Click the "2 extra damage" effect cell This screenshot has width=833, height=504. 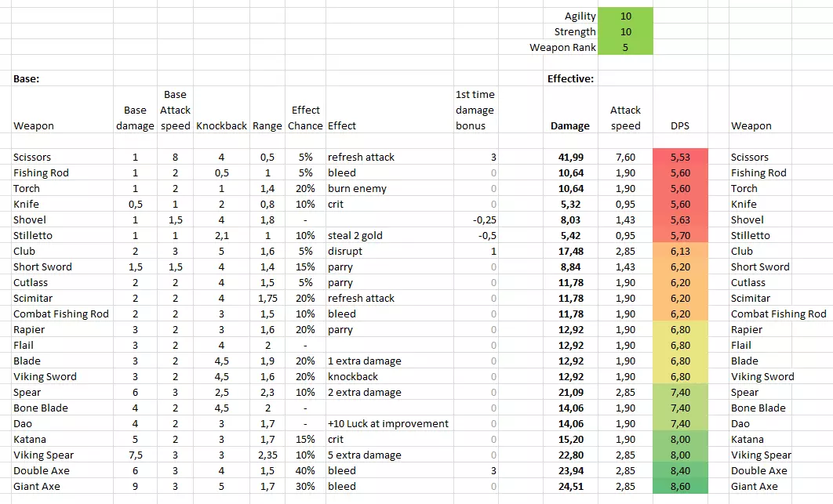click(364, 393)
